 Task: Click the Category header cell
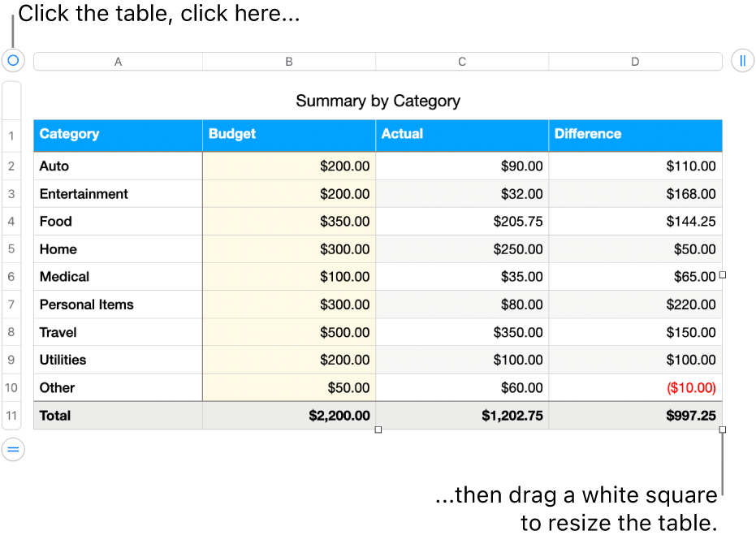point(118,135)
